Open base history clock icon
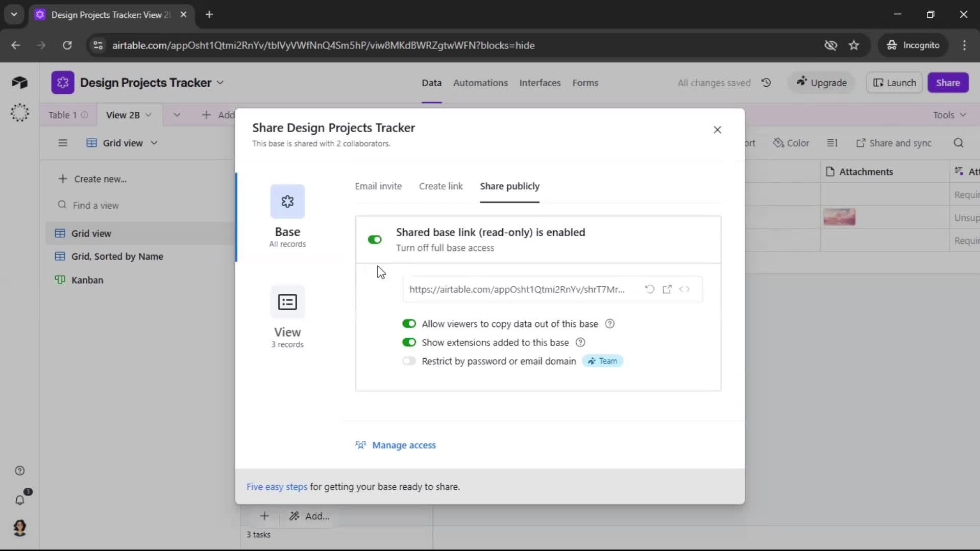The width and height of the screenshot is (980, 551). [766, 83]
